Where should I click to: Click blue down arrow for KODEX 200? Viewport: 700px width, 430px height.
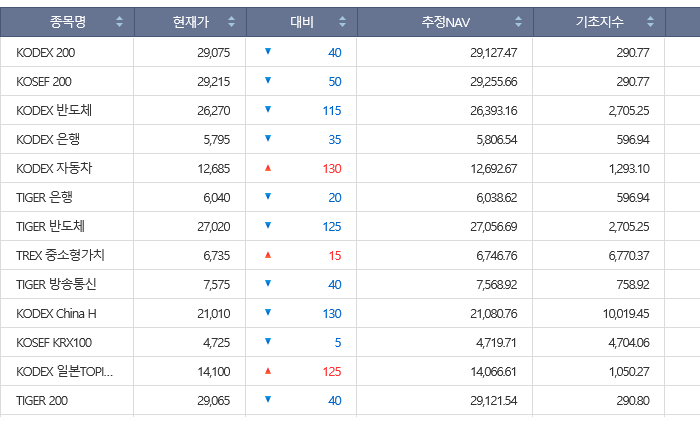[x=268, y=52]
